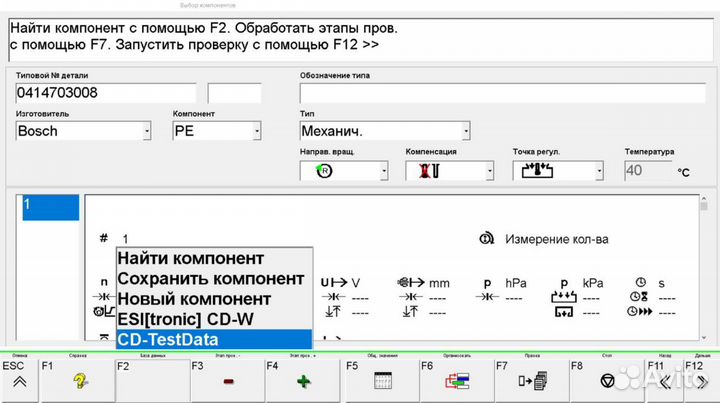
Task: Click the clock seconds icon
Action: click(x=641, y=282)
